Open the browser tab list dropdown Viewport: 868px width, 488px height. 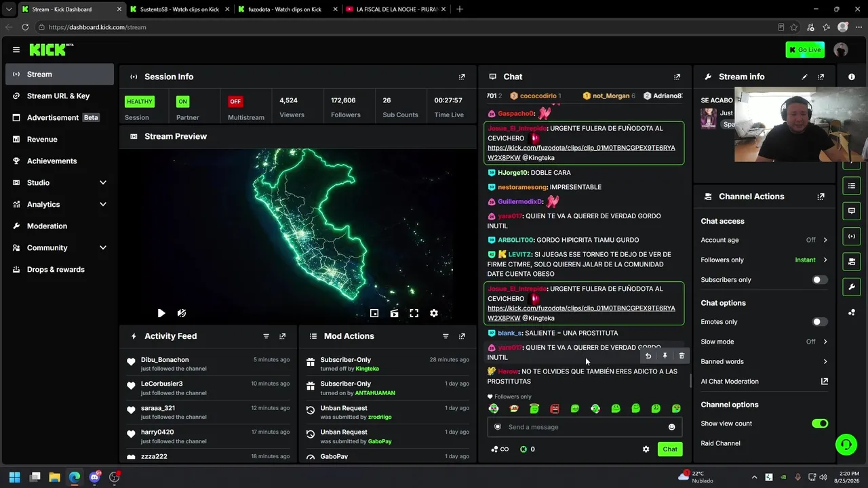coord(9,9)
